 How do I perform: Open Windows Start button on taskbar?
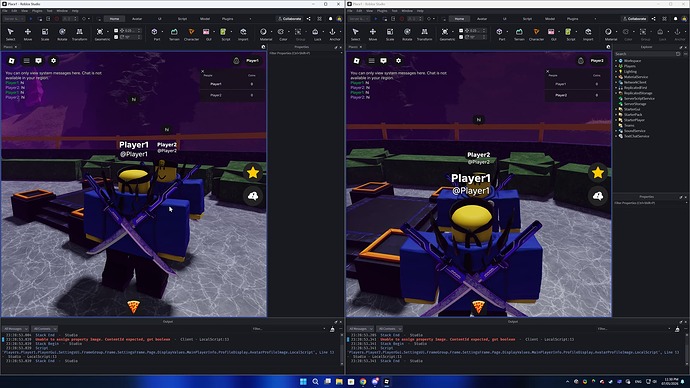coord(303,381)
